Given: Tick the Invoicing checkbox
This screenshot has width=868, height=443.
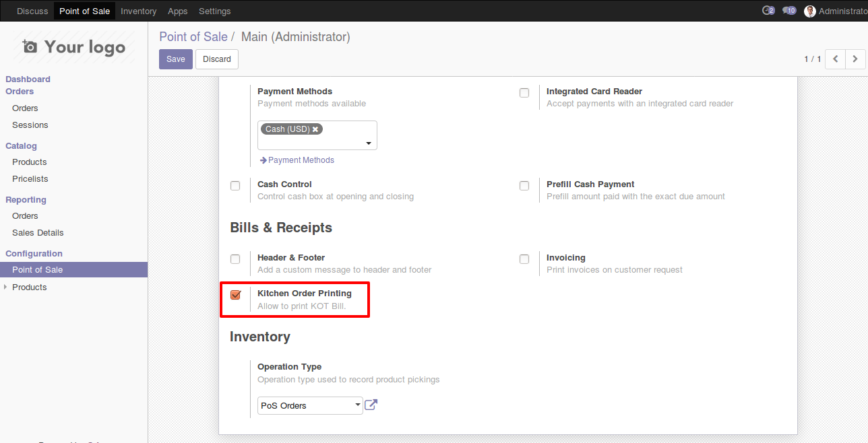Looking at the screenshot, I should coord(524,259).
